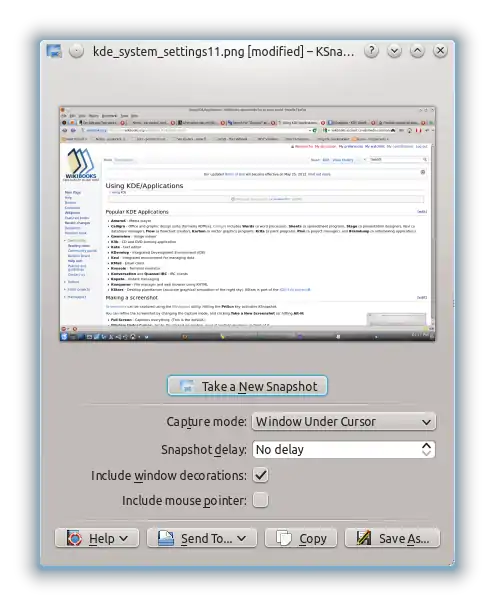The width and height of the screenshot is (495, 606).
Task: Uncheck Include window decorations checkbox
Action: 260,475
